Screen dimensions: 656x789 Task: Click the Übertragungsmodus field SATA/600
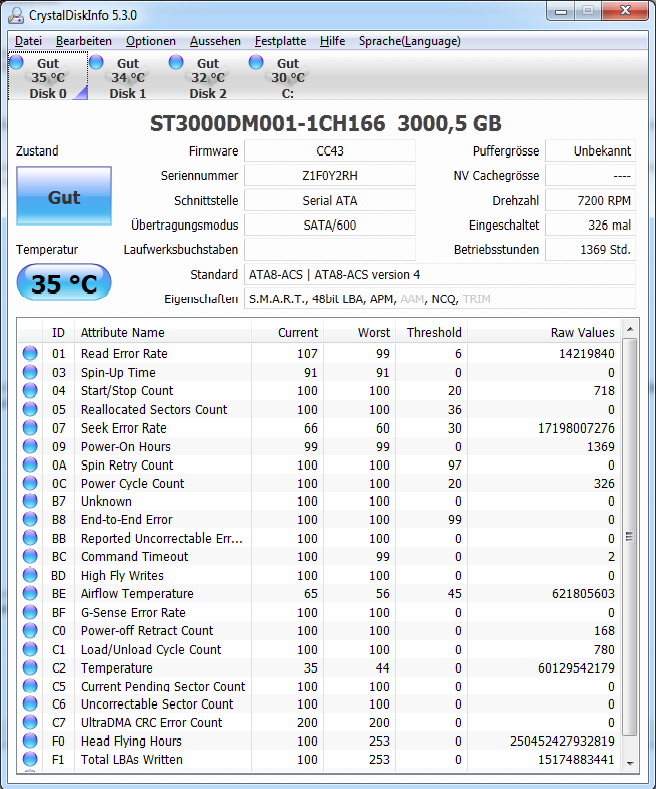coord(330,225)
